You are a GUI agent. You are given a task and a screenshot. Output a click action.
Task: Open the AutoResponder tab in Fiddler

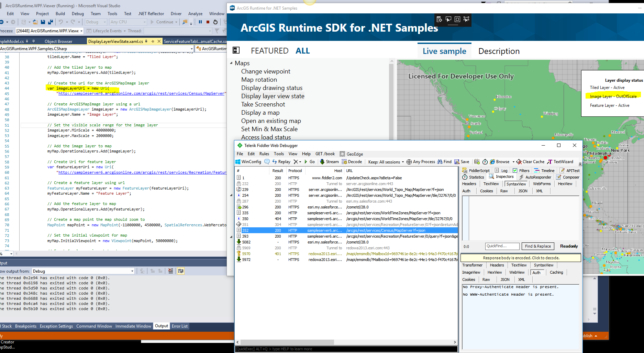click(x=535, y=177)
